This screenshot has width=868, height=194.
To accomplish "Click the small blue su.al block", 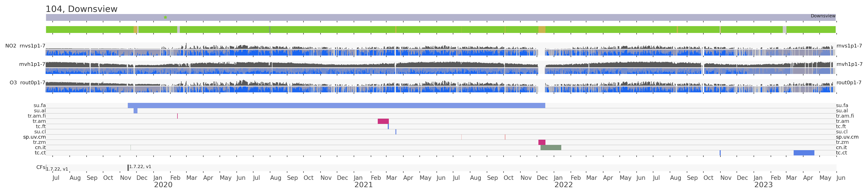I will tap(136, 111).
